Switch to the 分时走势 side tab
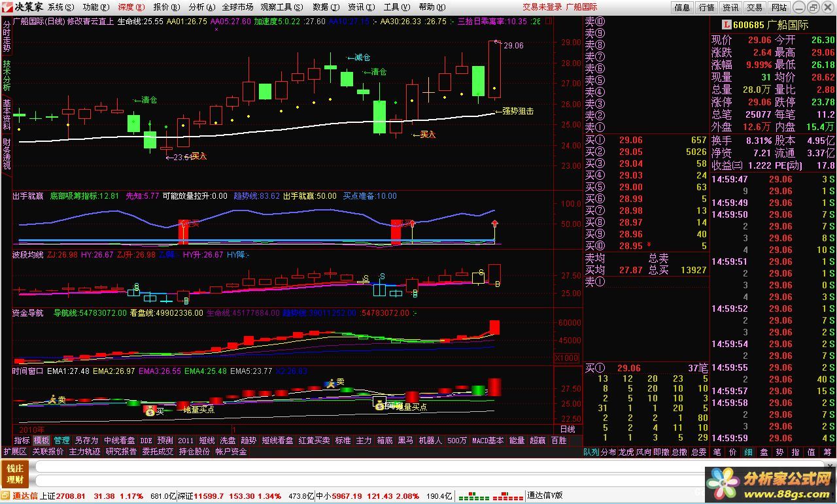 7,36
